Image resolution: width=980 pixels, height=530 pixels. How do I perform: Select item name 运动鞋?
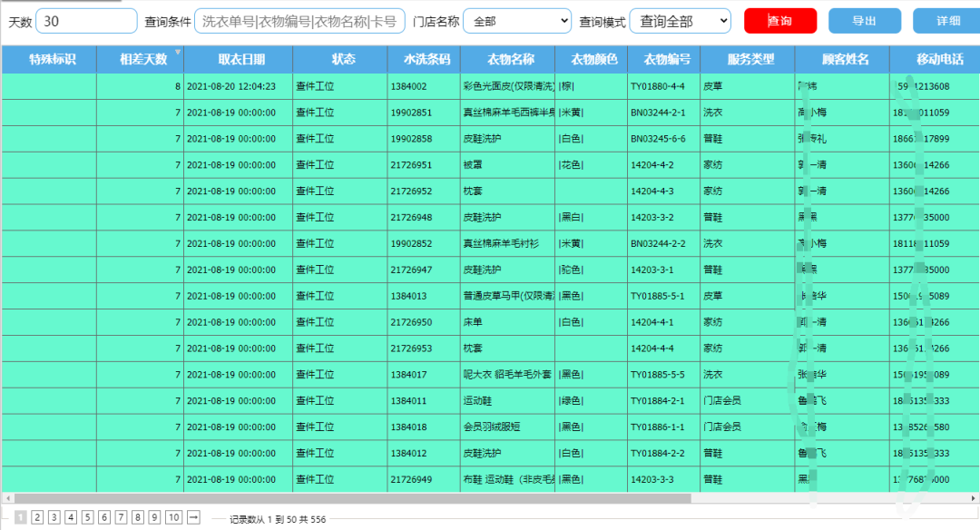pyautogui.click(x=508, y=401)
